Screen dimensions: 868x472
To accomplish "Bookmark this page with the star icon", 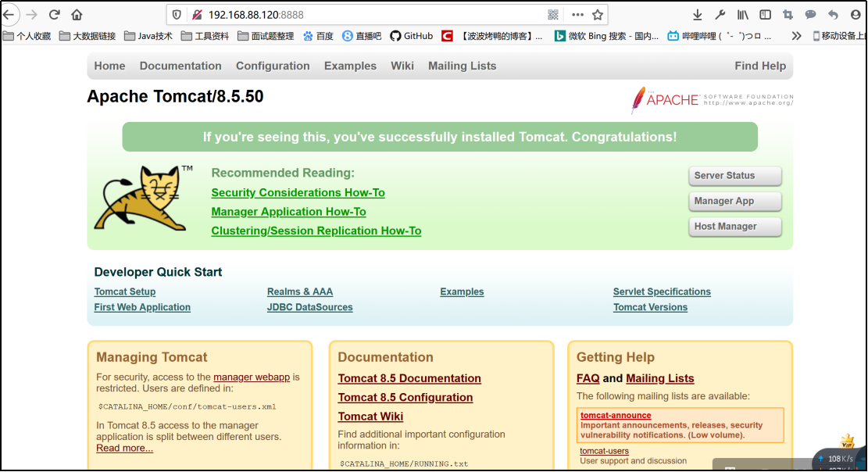I will (598, 15).
